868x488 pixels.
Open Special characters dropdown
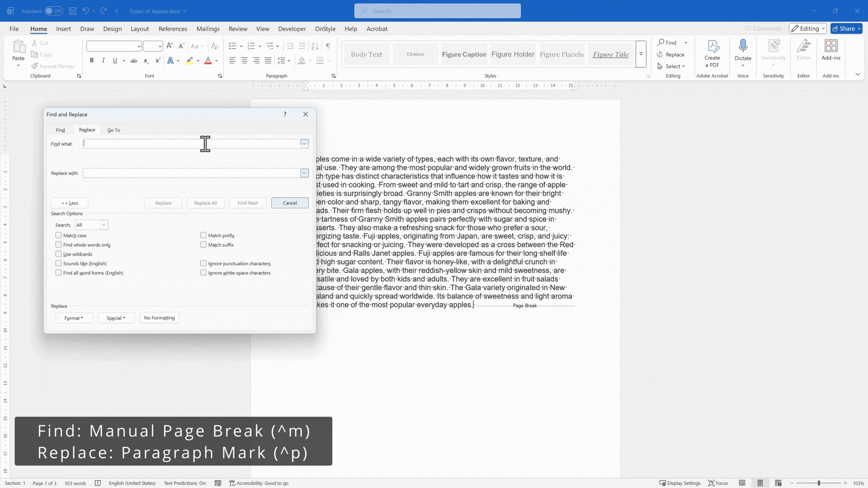tap(116, 318)
